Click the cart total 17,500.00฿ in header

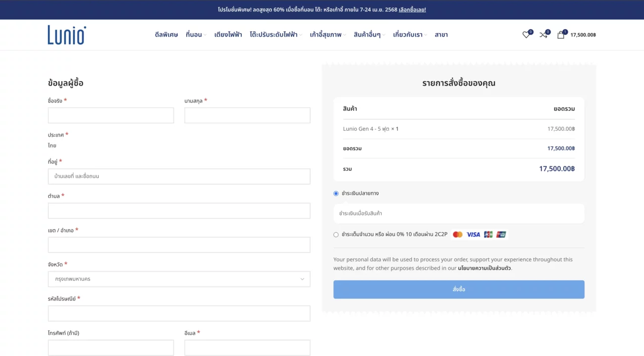583,35
